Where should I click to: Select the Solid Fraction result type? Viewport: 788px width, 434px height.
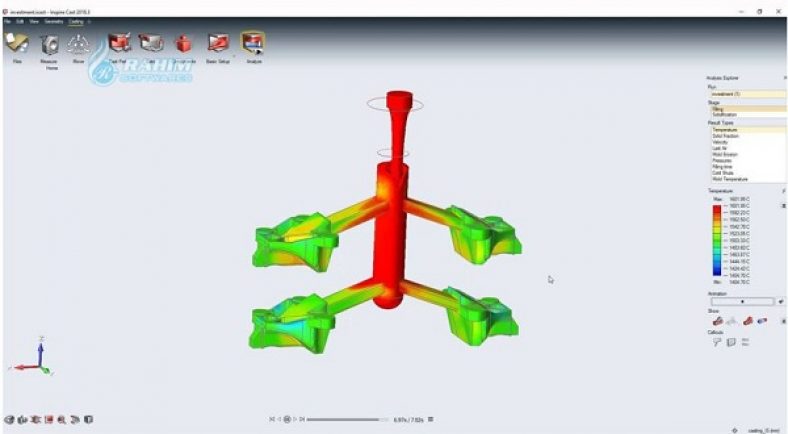point(747,136)
